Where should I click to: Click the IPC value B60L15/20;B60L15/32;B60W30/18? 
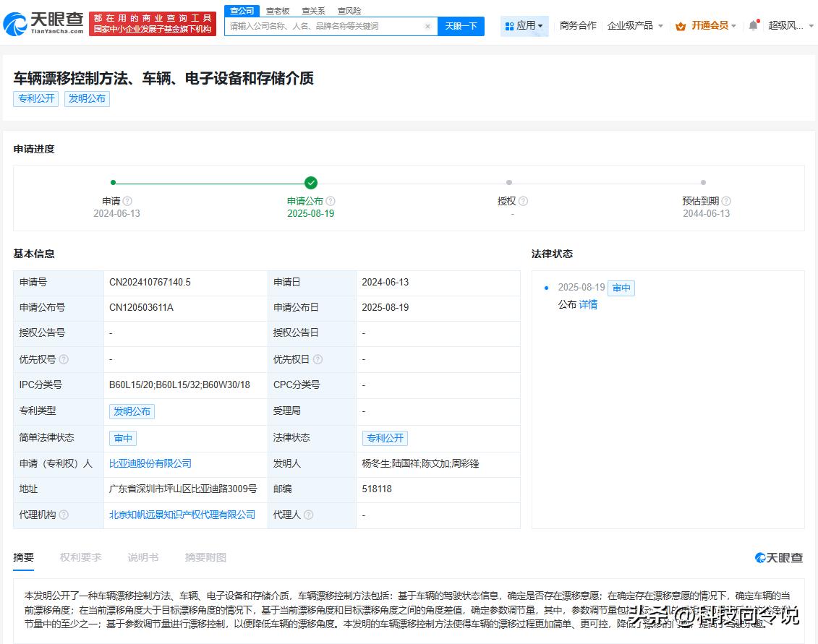coord(179,385)
